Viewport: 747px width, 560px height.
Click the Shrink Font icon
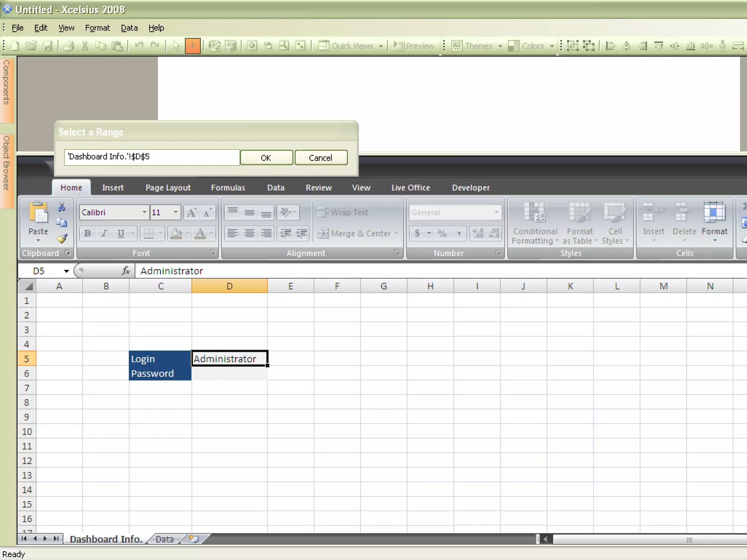click(207, 213)
